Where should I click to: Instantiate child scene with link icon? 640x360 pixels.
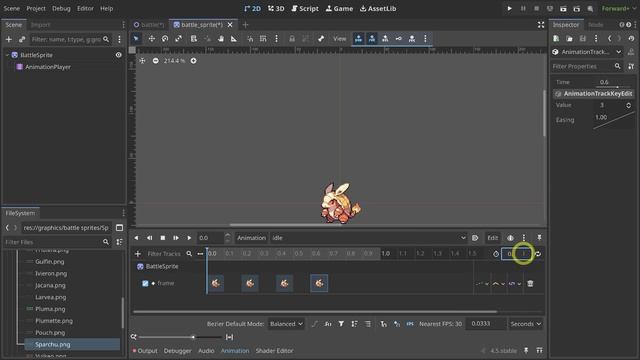(x=22, y=39)
